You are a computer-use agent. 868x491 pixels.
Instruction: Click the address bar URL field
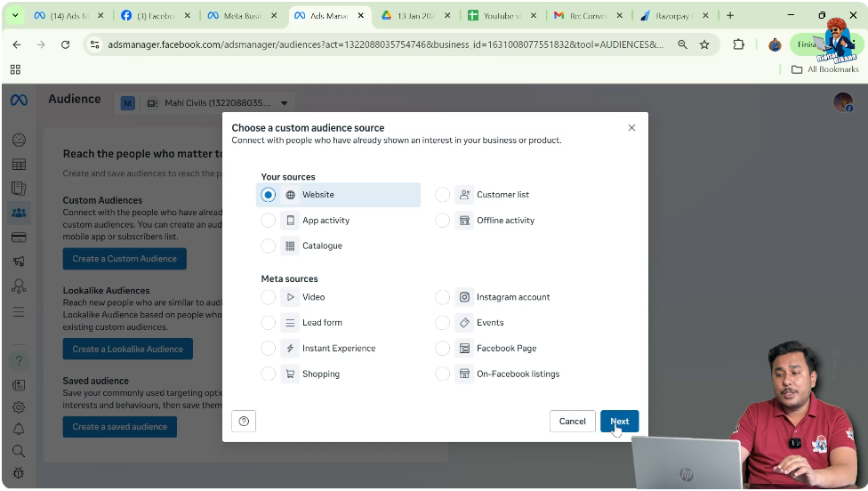(x=385, y=44)
